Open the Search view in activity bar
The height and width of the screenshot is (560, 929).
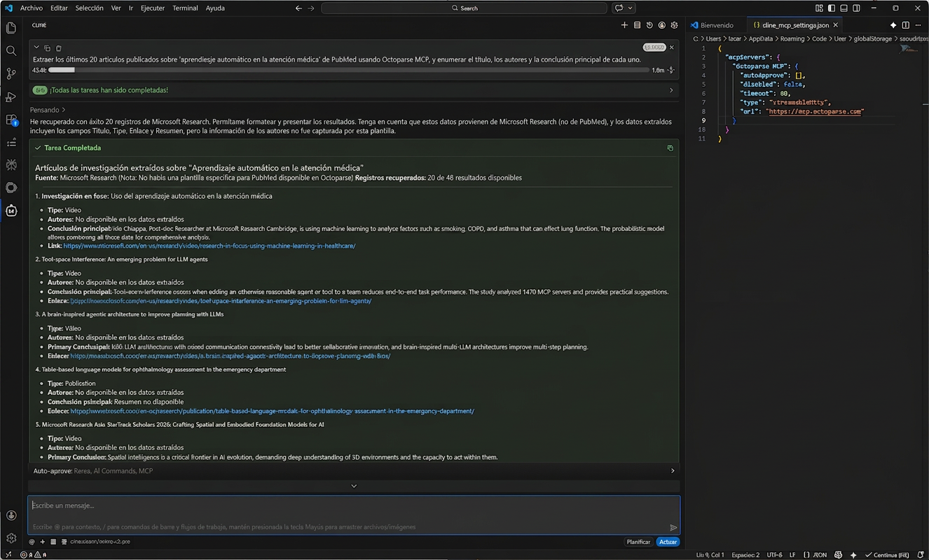[x=11, y=50]
